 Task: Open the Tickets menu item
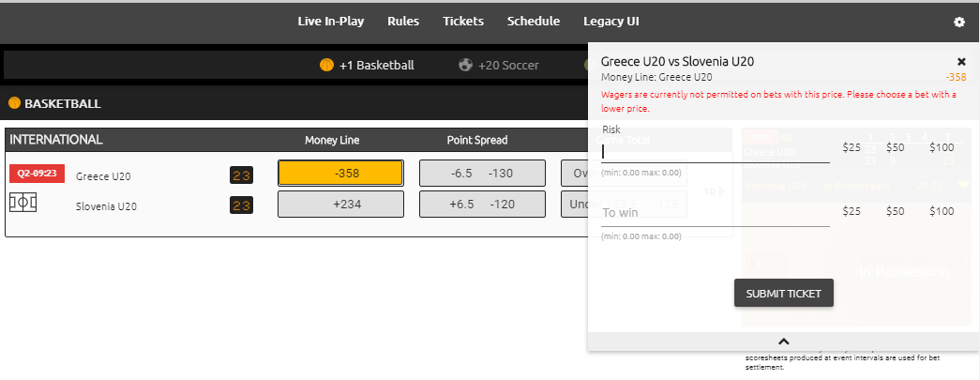click(463, 22)
